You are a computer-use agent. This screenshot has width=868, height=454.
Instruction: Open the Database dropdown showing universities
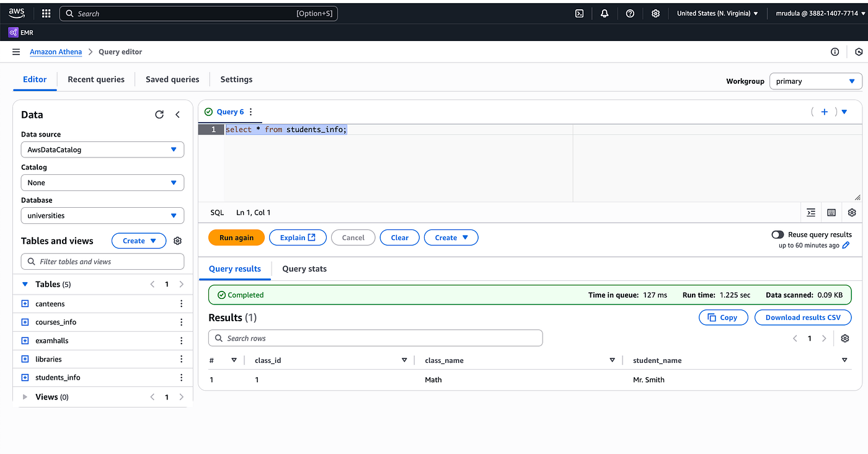[102, 215]
